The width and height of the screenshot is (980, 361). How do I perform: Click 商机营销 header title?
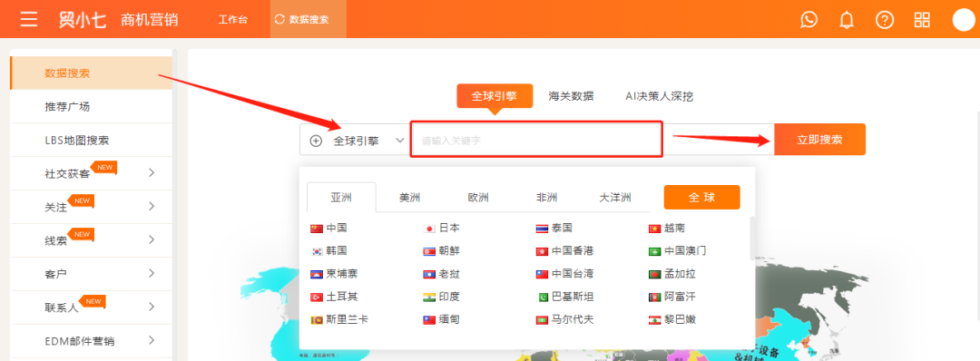150,19
